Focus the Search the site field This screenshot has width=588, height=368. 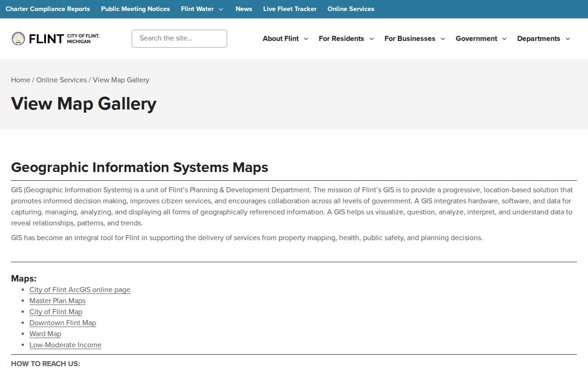[179, 39]
